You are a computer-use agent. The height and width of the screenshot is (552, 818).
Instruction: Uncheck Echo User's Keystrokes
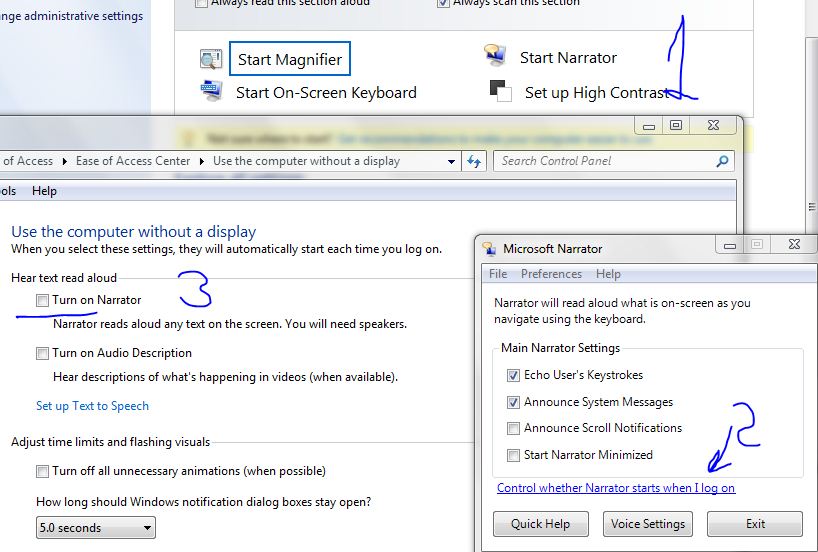(x=513, y=375)
